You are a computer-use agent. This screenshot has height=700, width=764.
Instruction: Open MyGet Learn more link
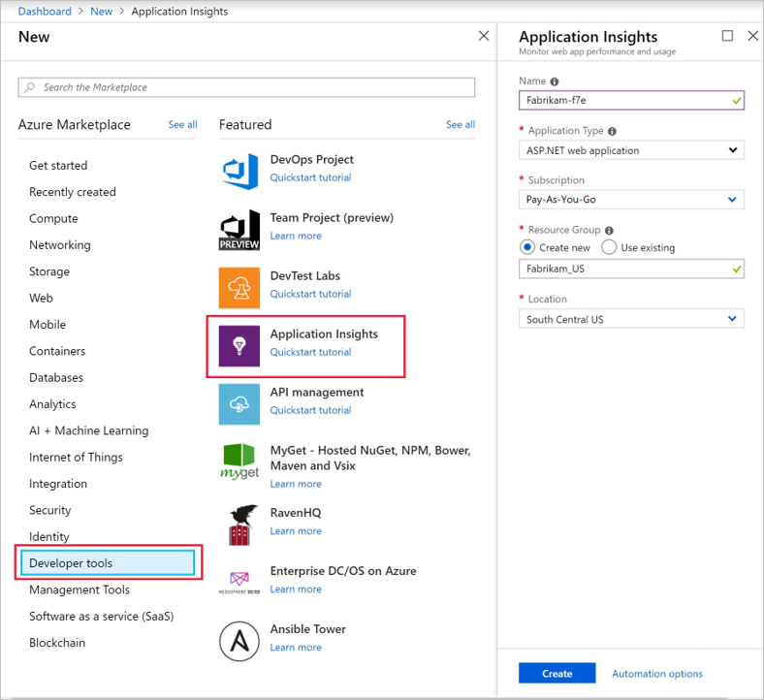[296, 484]
